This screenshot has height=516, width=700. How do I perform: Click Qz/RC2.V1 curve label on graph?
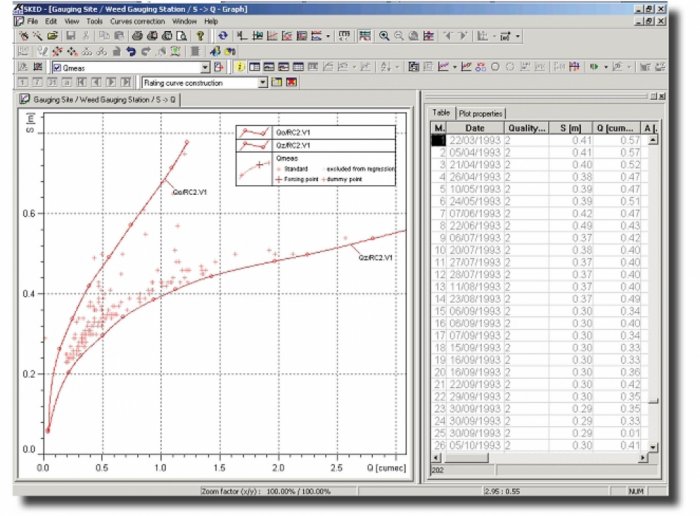(x=375, y=258)
